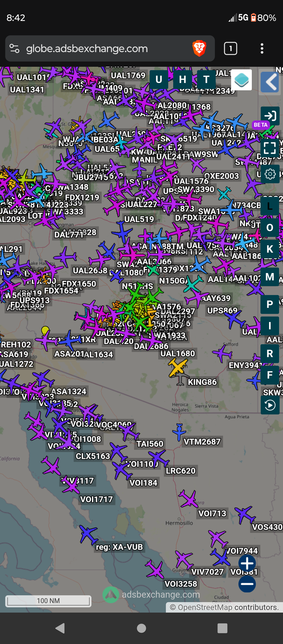
Task: Tap Android back navigation button
Action: [x=60, y=628]
